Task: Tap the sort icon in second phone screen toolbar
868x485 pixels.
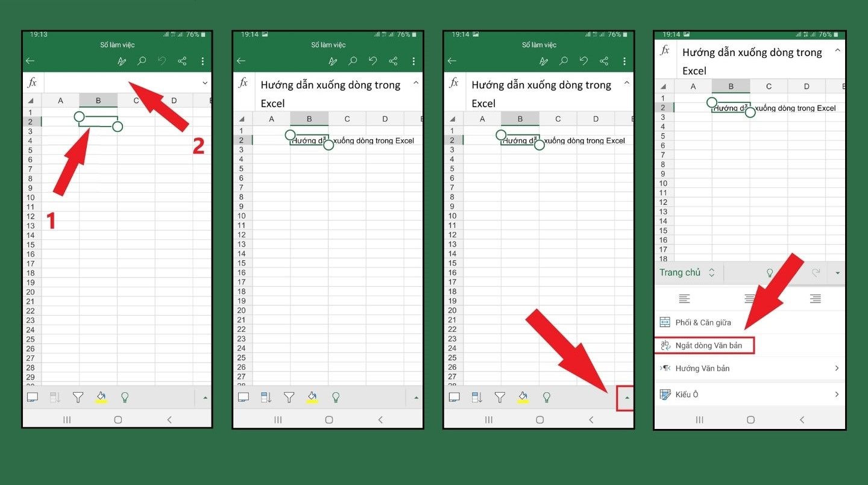Action: pyautogui.click(x=266, y=397)
